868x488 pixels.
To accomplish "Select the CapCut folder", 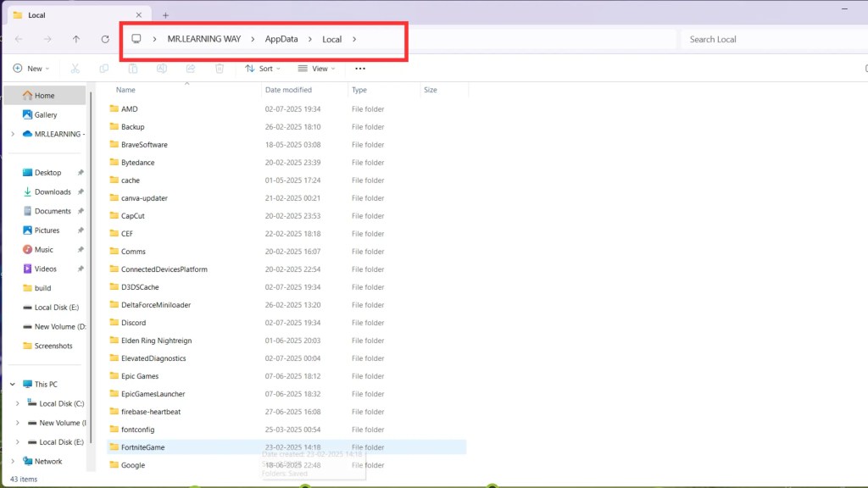I will 132,216.
